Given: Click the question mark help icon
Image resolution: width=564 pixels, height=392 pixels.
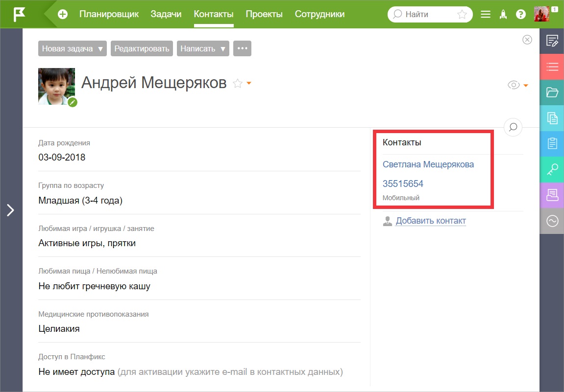Looking at the screenshot, I should pyautogui.click(x=520, y=14).
